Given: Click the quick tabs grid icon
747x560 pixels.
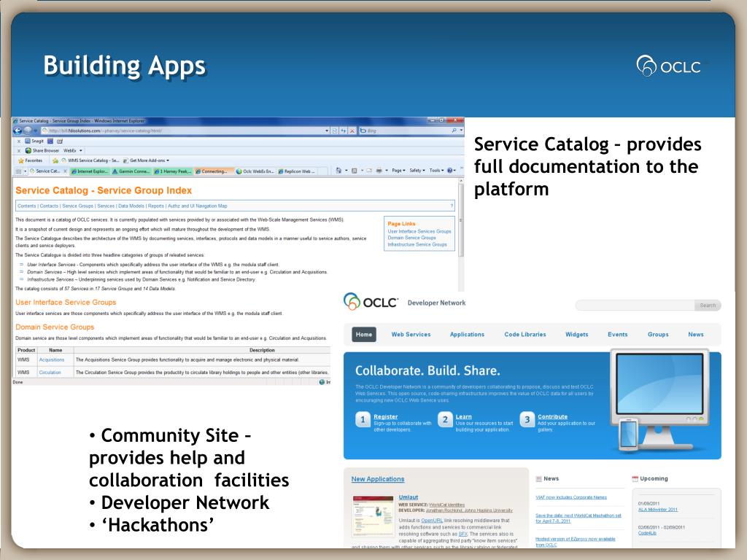Looking at the screenshot, I should tap(18, 171).
